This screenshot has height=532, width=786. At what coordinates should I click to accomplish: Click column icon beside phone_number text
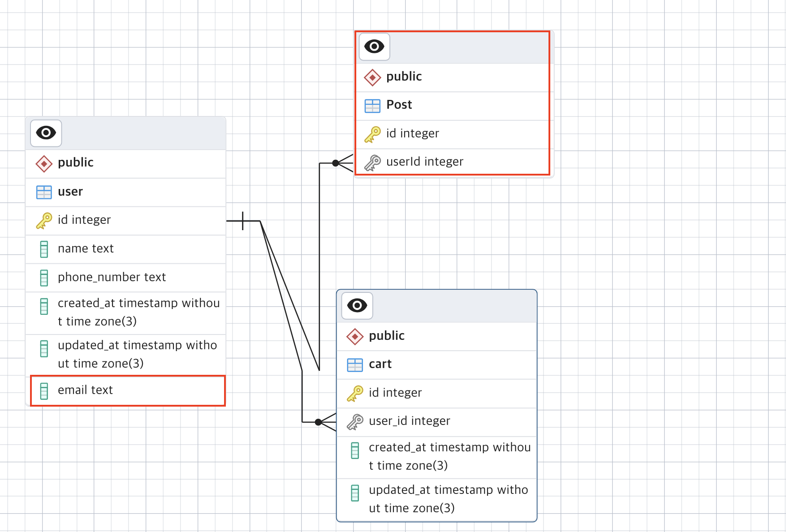(x=44, y=278)
